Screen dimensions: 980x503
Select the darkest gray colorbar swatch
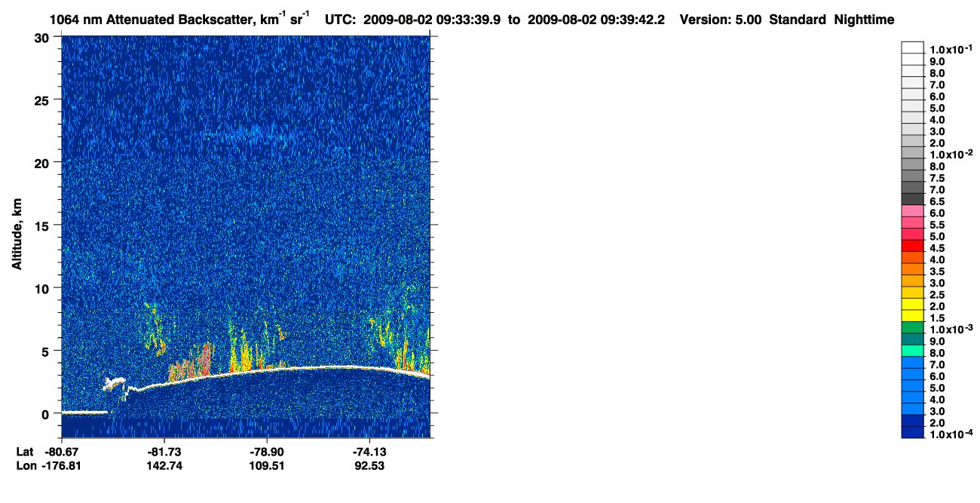pyautogui.click(x=912, y=199)
